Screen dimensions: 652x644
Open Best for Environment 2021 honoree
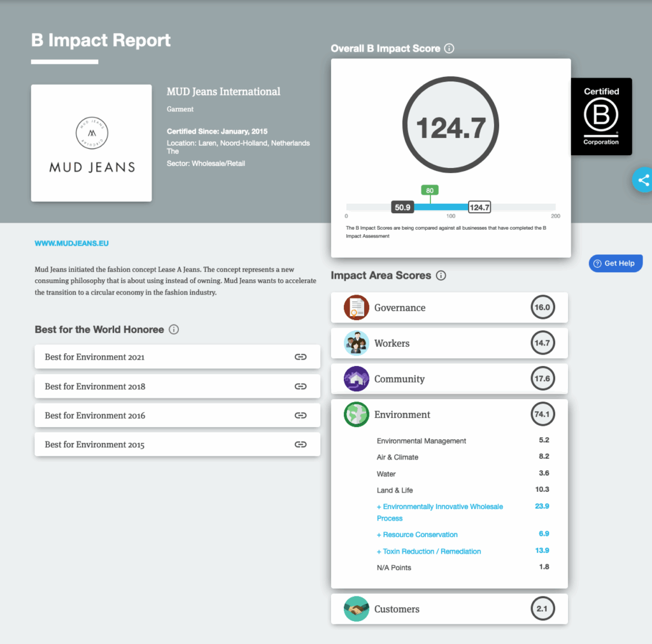click(x=178, y=357)
